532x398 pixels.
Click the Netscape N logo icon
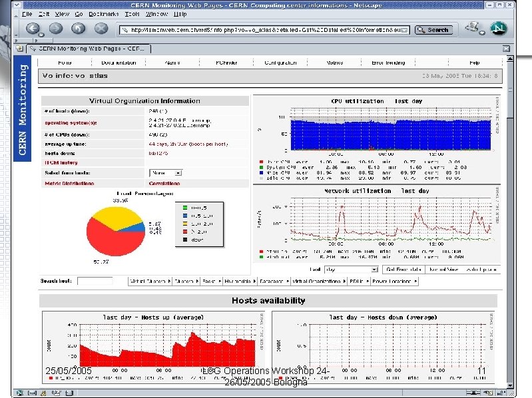(499, 29)
